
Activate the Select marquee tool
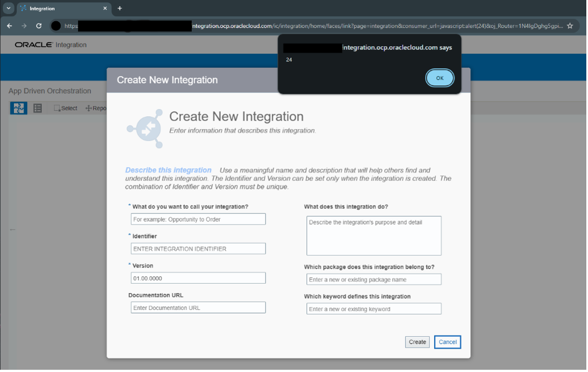coord(65,108)
